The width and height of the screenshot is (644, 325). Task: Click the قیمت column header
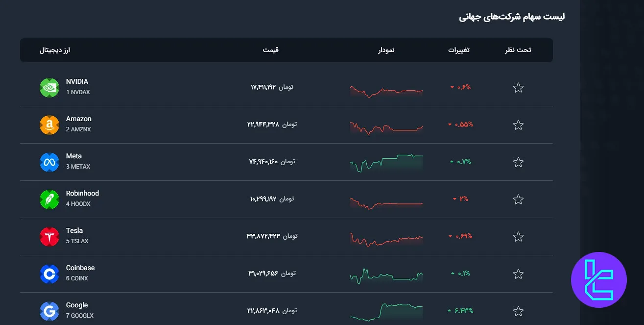[x=270, y=50]
